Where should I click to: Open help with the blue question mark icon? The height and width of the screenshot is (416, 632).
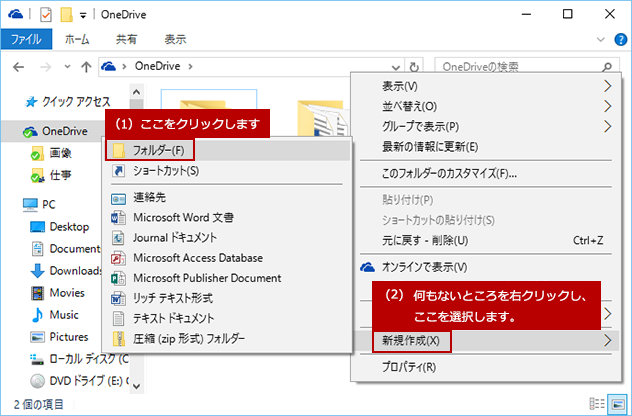point(621,40)
